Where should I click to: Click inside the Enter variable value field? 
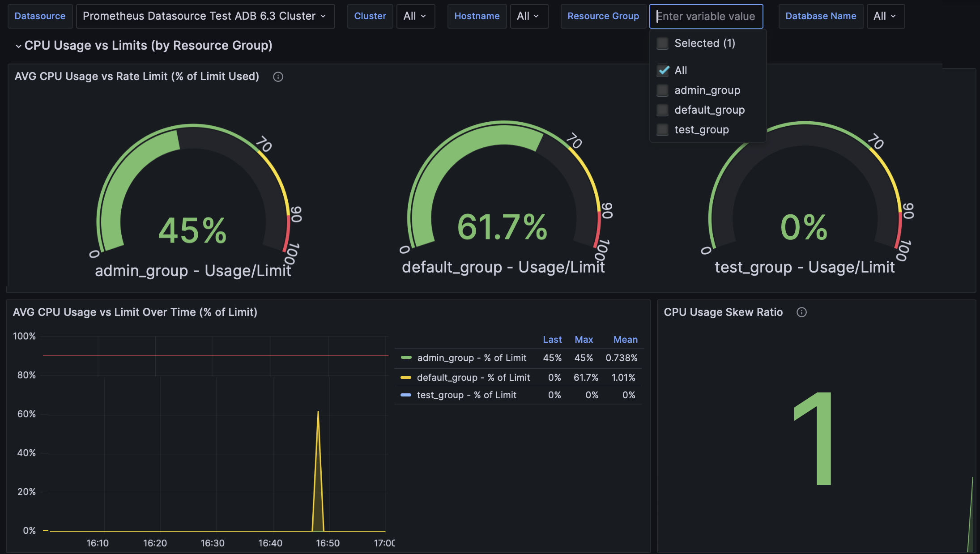[706, 16]
